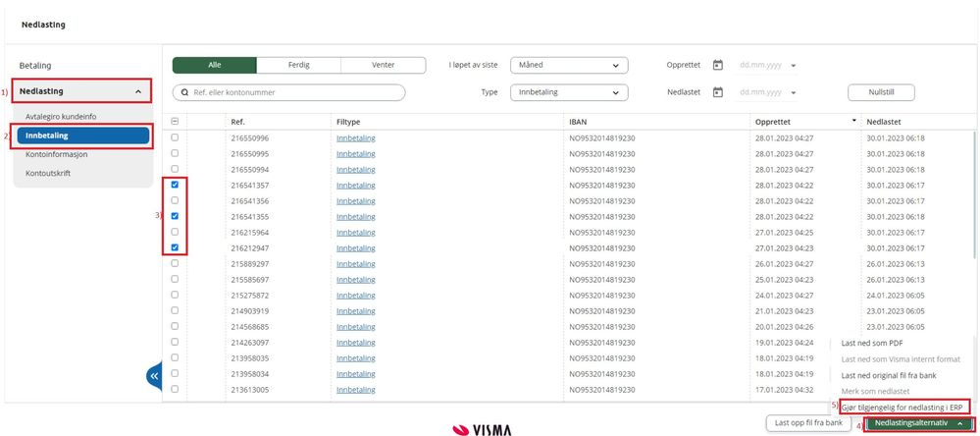Click the search magnifier icon
Viewport: 980px width, 436px height.
click(x=184, y=92)
